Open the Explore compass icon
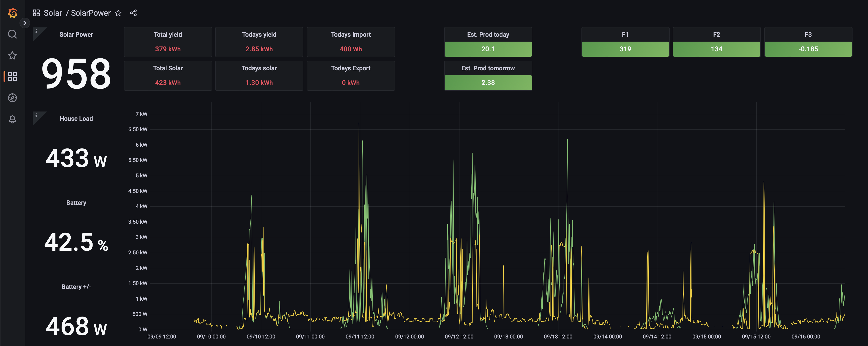Screen dimensions: 868x346 click(x=12, y=98)
